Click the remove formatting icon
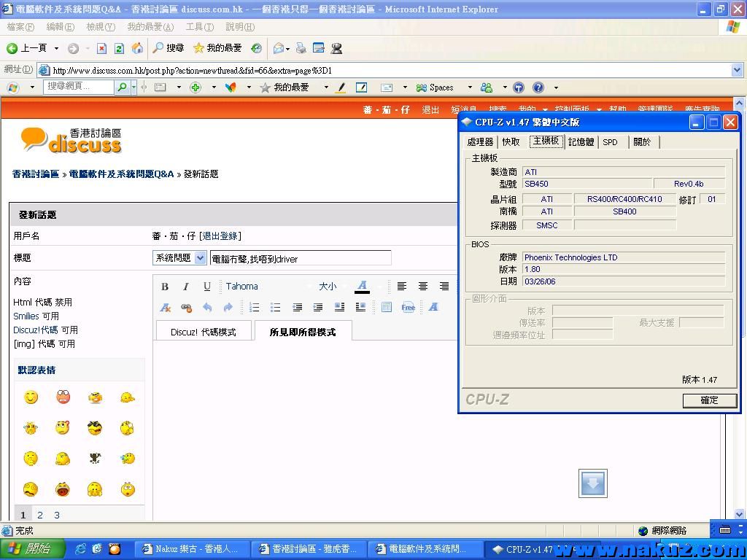Screen dimensions: 747x560 tap(166, 308)
